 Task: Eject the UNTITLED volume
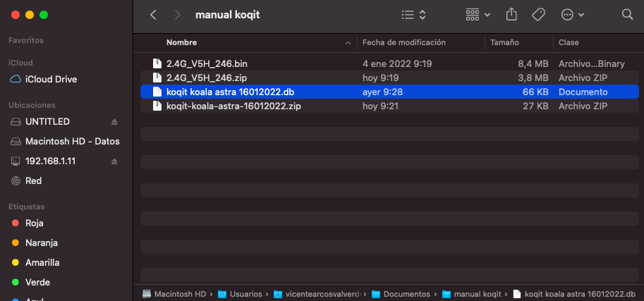point(114,122)
